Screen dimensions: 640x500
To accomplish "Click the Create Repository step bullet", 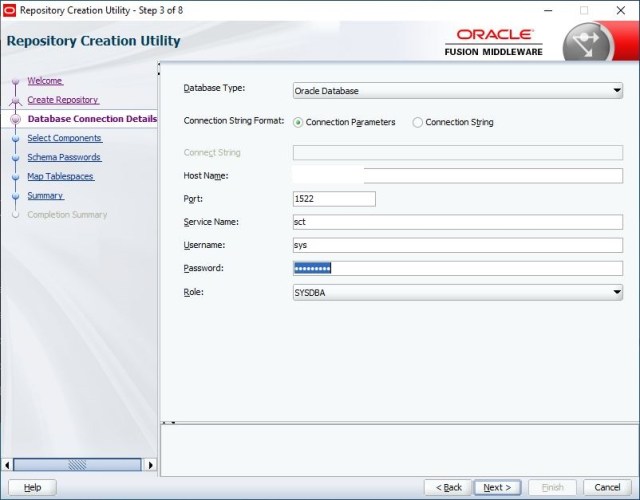I will (x=16, y=100).
